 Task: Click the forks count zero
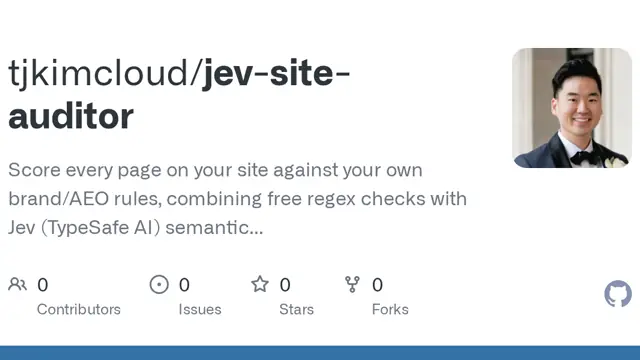(378, 285)
